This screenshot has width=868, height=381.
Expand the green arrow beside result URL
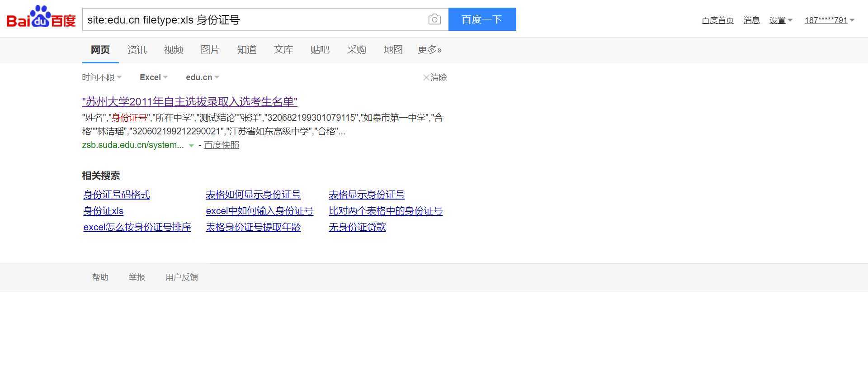click(x=191, y=146)
